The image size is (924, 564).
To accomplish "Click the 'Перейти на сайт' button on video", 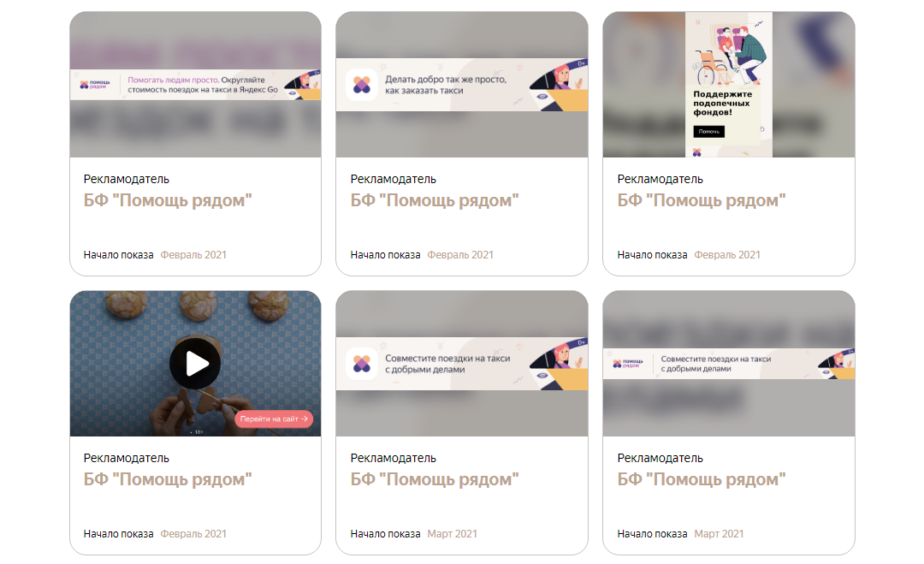I will point(274,419).
